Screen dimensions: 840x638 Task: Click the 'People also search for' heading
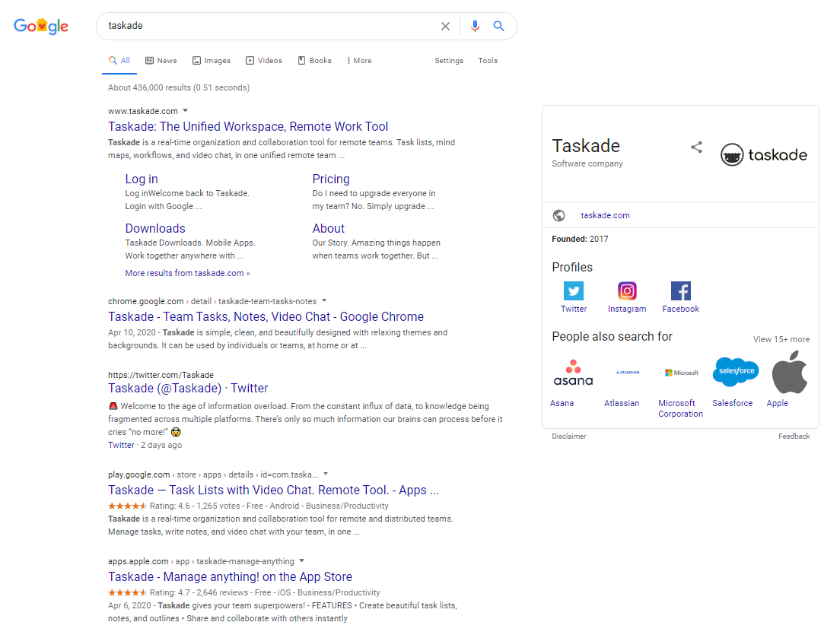(612, 336)
